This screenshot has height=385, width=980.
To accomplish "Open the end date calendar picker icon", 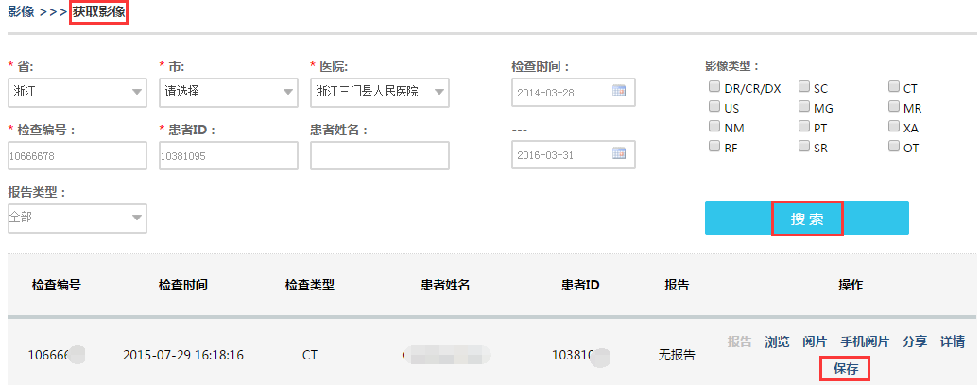I will point(619,154).
